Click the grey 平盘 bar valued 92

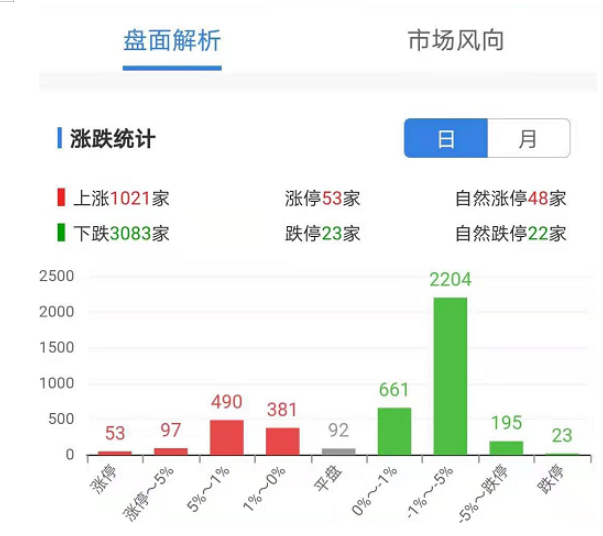(x=338, y=452)
